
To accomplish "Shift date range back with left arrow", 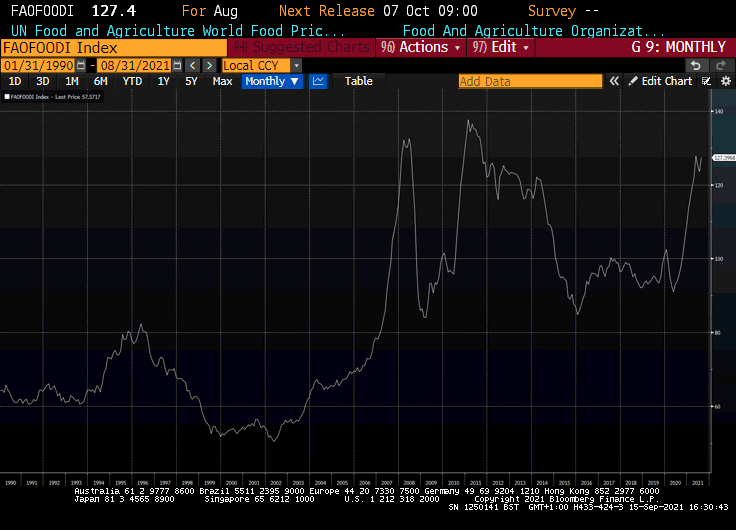I will 193,65.
